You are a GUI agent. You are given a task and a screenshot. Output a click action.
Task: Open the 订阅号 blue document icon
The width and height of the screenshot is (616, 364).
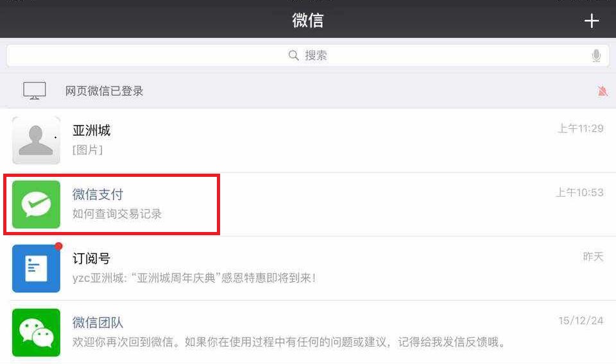(36, 269)
